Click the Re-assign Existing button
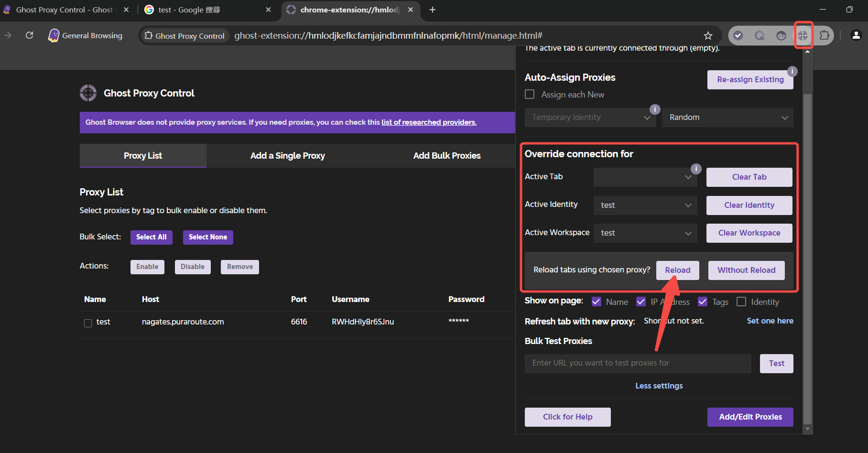The height and width of the screenshot is (453, 868). point(750,80)
